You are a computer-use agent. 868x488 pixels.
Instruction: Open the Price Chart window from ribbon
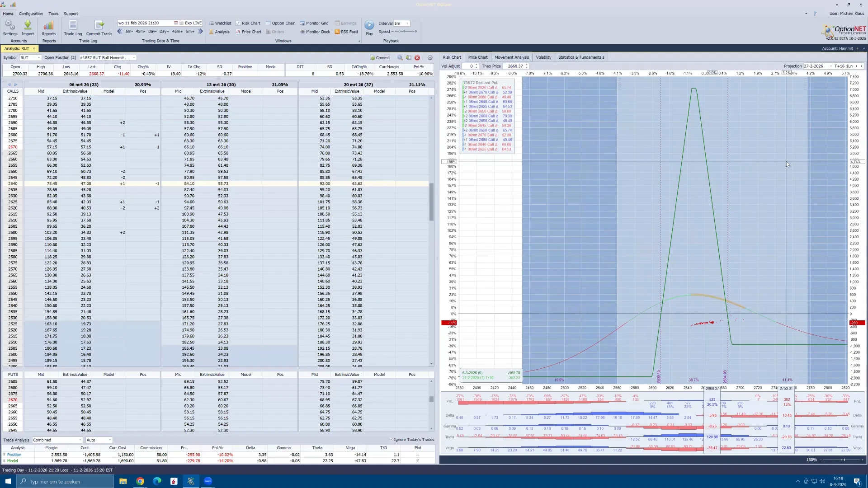[x=249, y=32]
